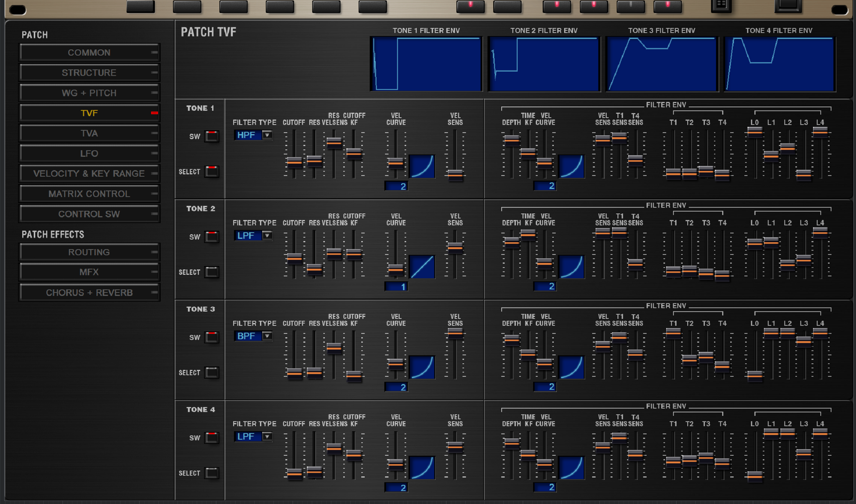Click Tone 3 filter envelope velocity curve graphic
Screen dimensions: 856x504
click(x=571, y=367)
